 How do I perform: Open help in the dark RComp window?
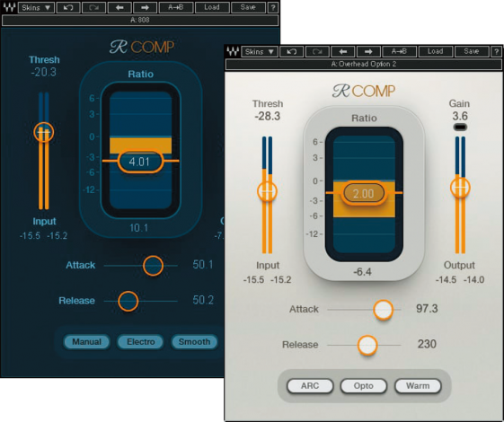coord(273,7)
